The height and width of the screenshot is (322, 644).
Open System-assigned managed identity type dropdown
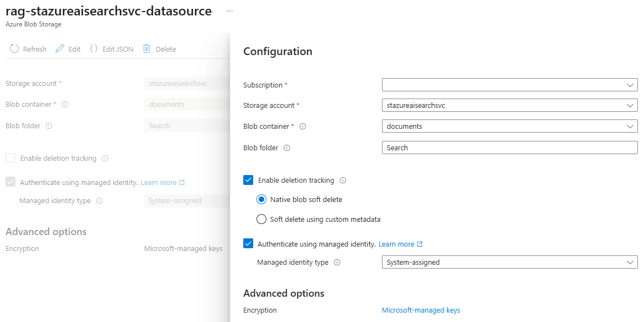click(510, 262)
